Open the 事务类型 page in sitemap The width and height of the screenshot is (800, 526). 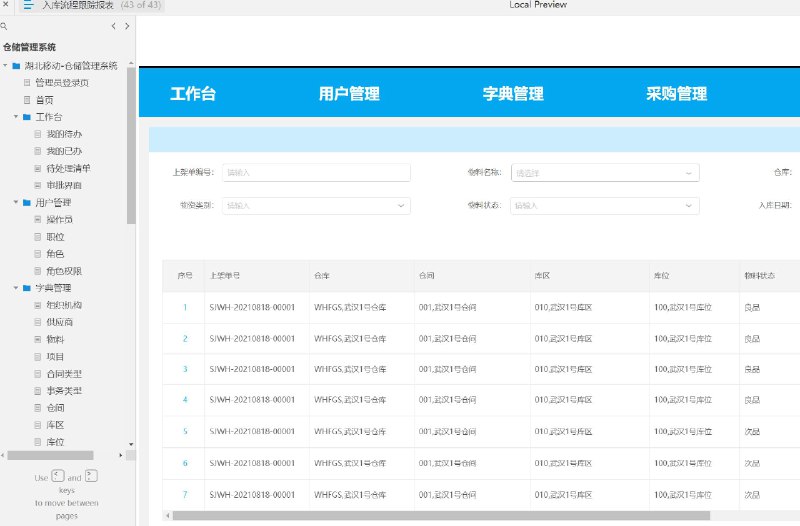[x=64, y=391]
